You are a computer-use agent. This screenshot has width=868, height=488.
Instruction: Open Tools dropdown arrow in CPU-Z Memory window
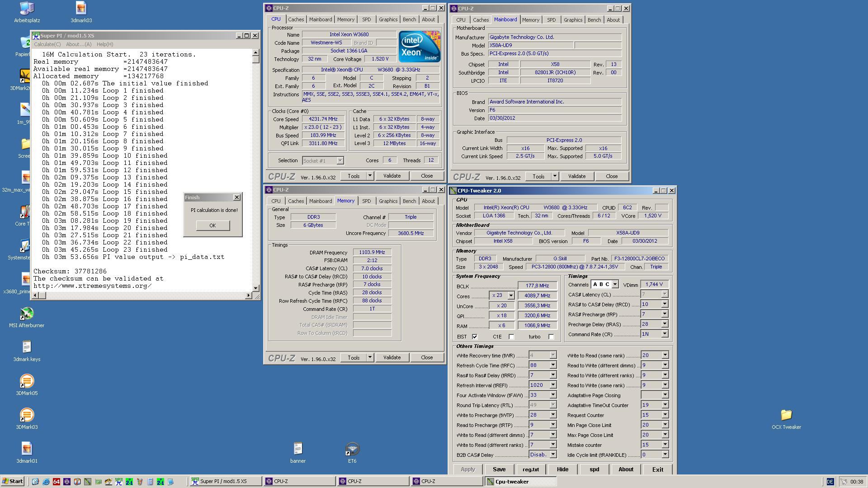click(369, 357)
